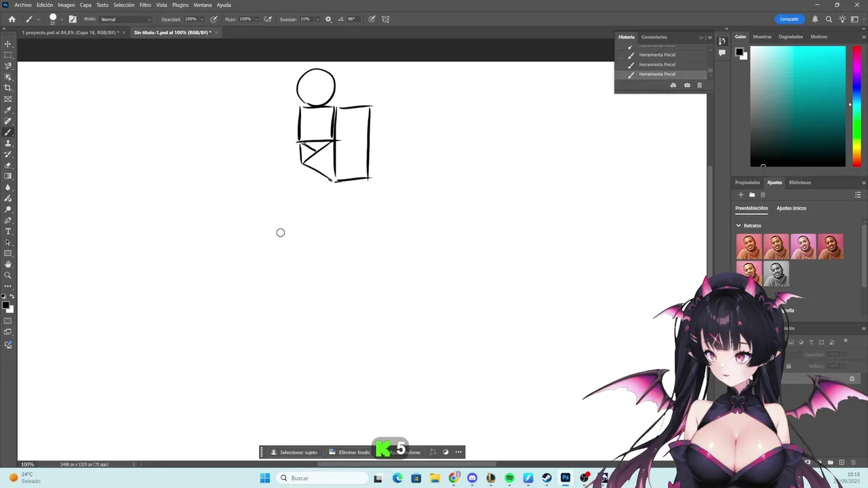The width and height of the screenshot is (868, 488).
Task: Select the Pen tool
Action: coord(8,220)
